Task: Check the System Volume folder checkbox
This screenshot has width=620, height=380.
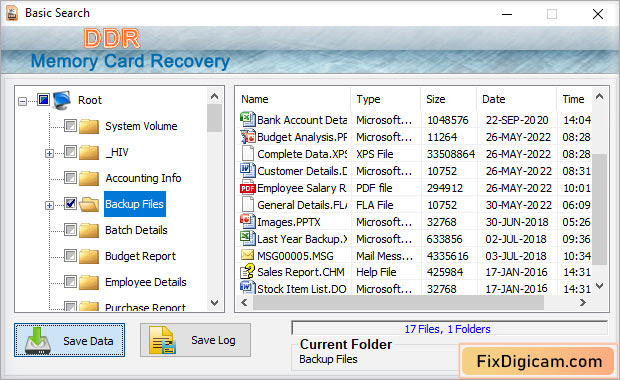Action: point(70,126)
